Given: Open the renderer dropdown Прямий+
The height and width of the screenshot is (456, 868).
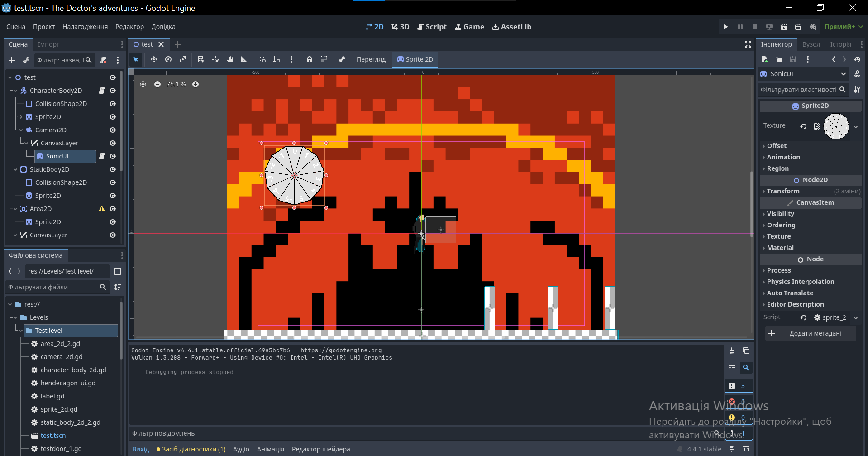Looking at the screenshot, I should click(x=844, y=27).
